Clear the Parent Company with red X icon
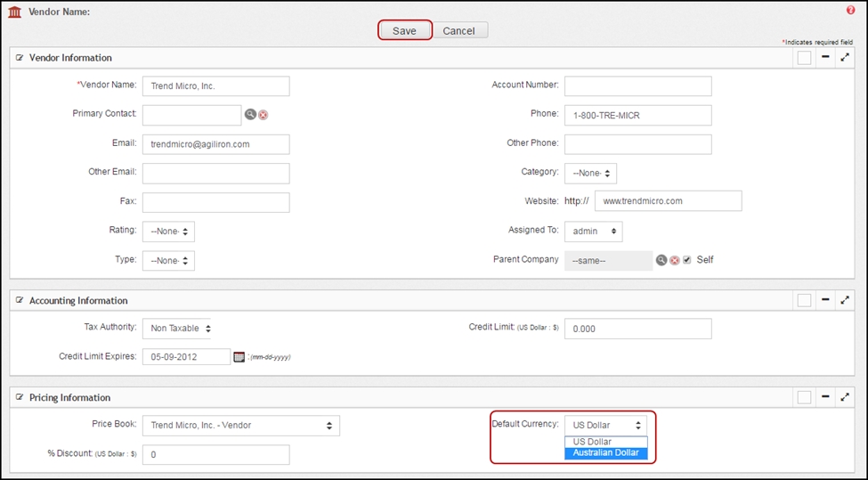Screen dimensions: 868x480 coord(674,260)
